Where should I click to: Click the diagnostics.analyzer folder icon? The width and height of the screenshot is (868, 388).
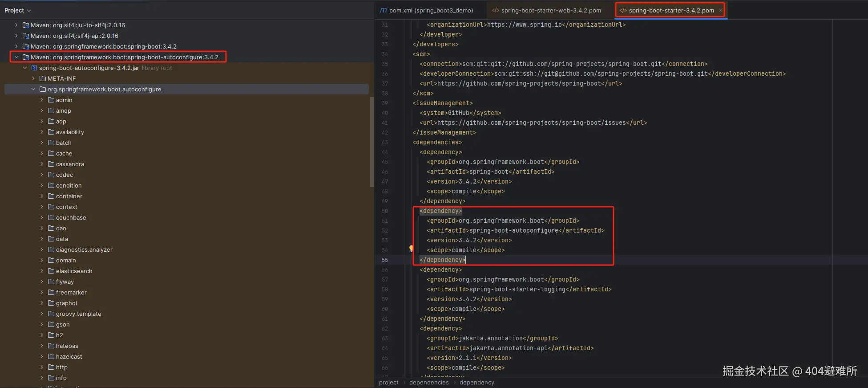tap(51, 249)
